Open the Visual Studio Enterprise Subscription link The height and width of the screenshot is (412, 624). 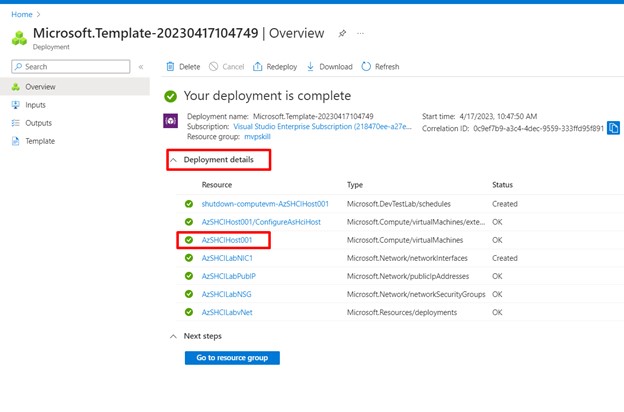[322, 127]
